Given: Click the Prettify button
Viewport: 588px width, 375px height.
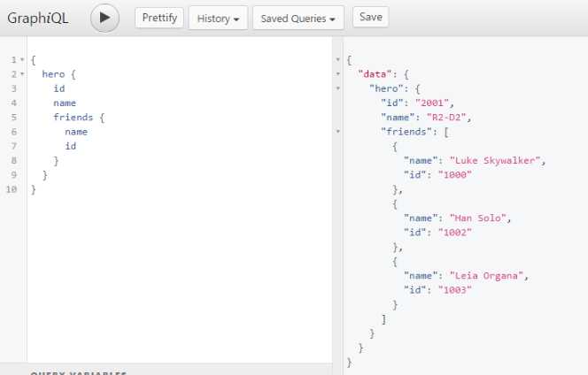Looking at the screenshot, I should (x=159, y=18).
